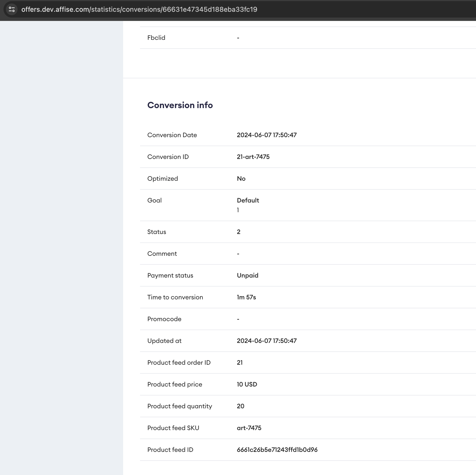This screenshot has width=476, height=475.
Task: Click the Status value 2
Action: [x=238, y=232]
